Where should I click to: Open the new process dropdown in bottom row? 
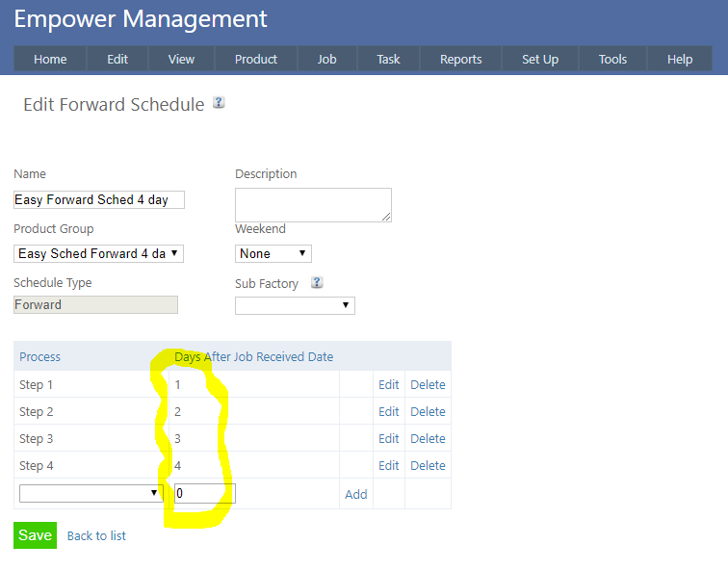tap(91, 493)
